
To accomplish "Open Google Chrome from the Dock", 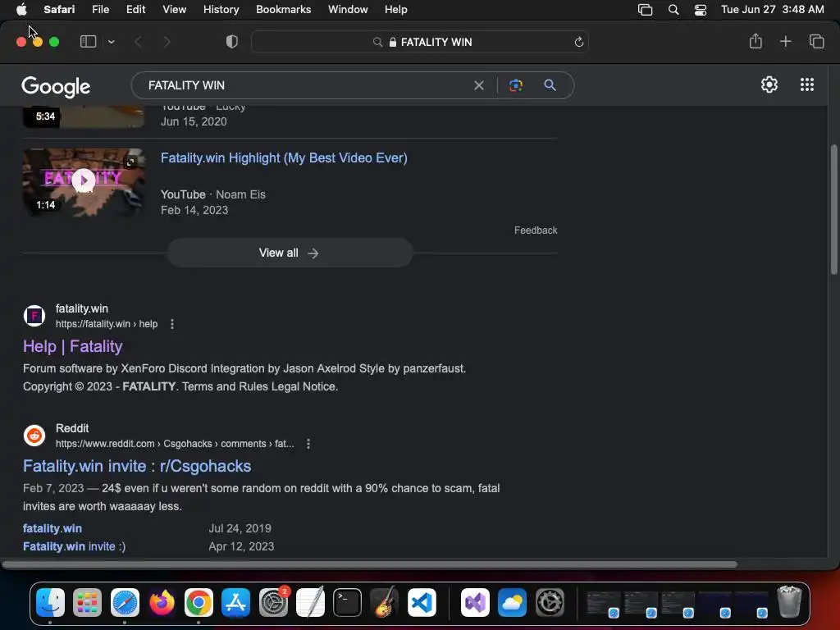I will (199, 603).
